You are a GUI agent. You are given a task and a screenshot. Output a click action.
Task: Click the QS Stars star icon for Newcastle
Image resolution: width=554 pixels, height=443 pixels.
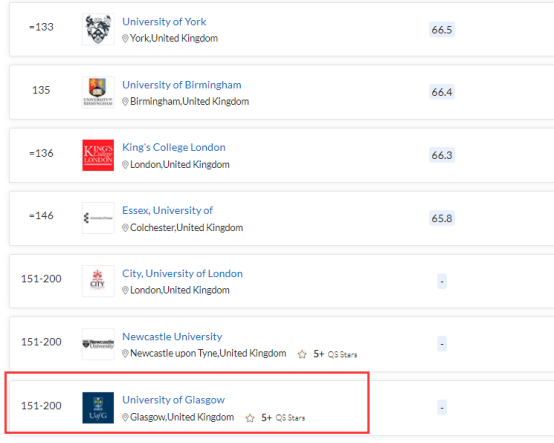302,354
